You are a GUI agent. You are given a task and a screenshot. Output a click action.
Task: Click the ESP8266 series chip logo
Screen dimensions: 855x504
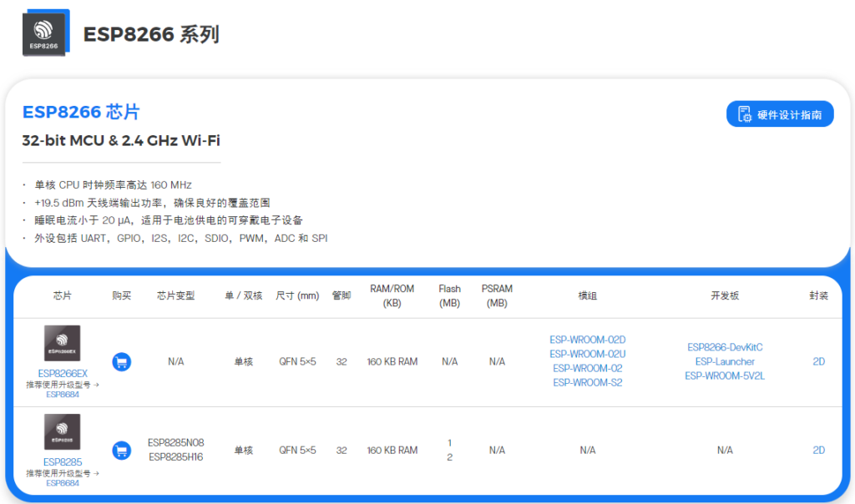46,33
